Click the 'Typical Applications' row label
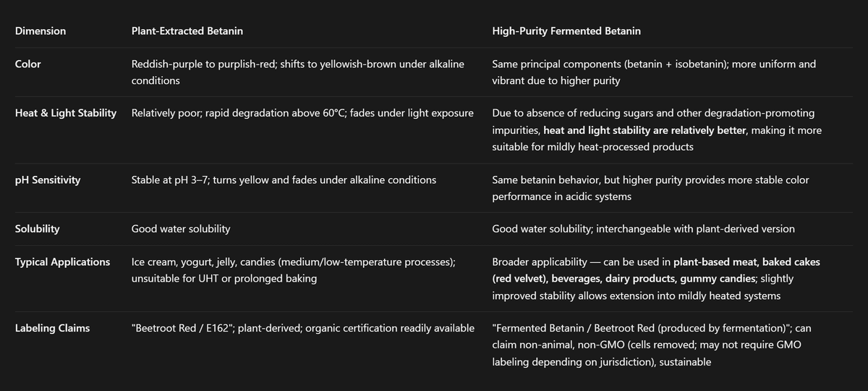The image size is (868, 391). click(62, 262)
